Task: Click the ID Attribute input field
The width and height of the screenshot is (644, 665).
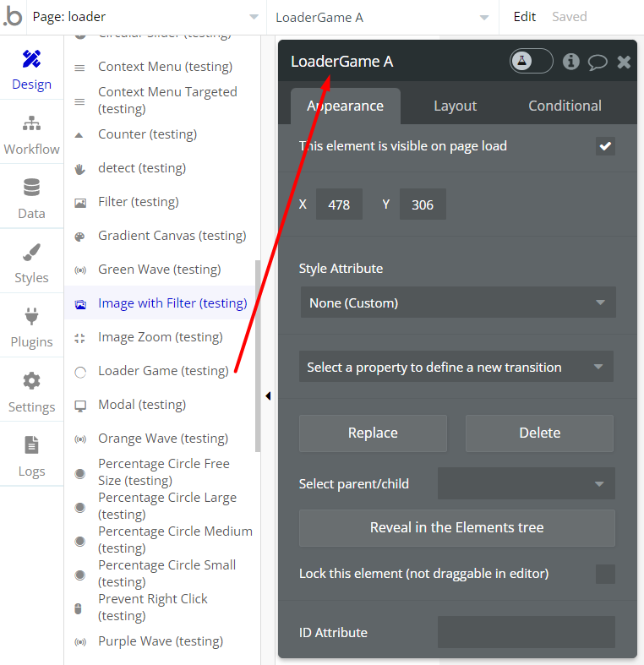Action: (x=526, y=632)
